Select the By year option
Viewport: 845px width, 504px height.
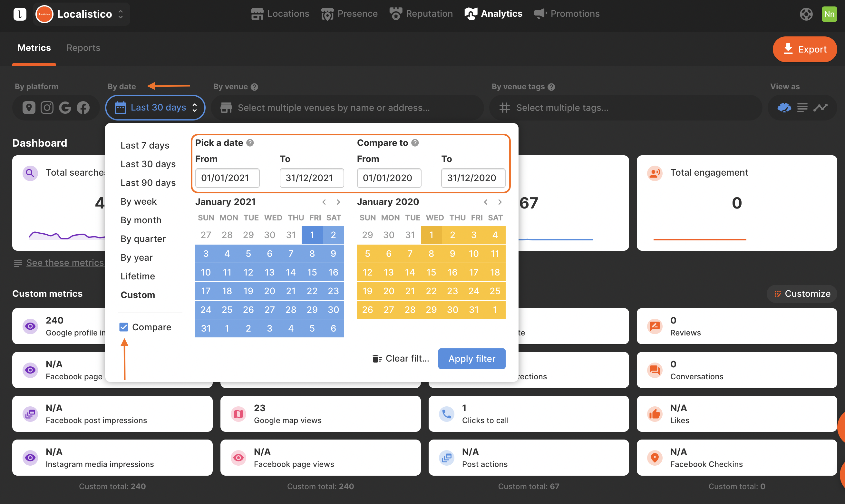click(137, 257)
